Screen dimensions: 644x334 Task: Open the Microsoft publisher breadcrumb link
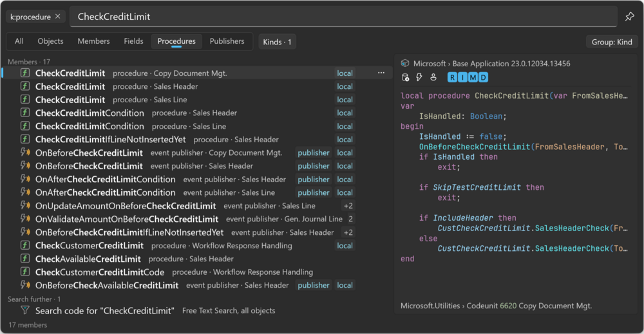tap(429, 64)
